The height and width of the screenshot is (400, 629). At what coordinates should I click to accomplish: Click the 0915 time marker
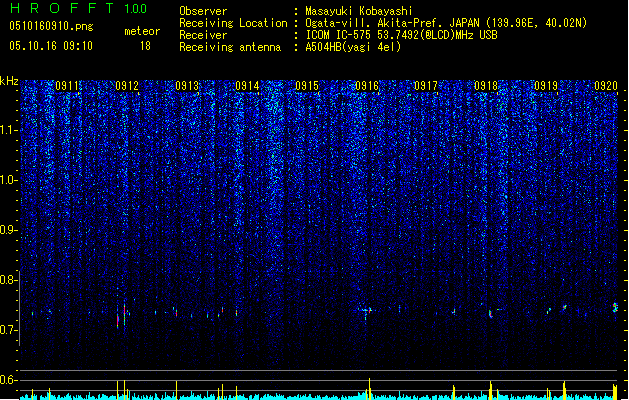(307, 86)
